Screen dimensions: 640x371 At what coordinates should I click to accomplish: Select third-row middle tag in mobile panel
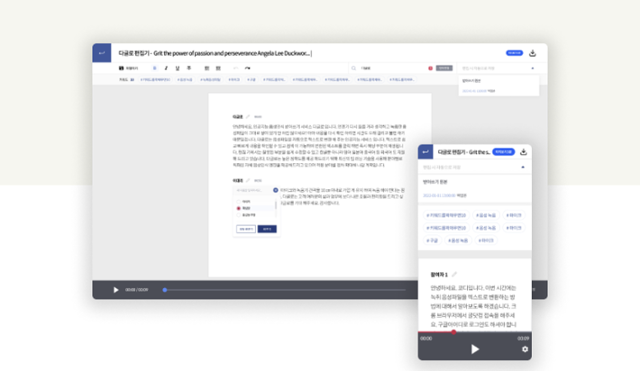pos(458,240)
